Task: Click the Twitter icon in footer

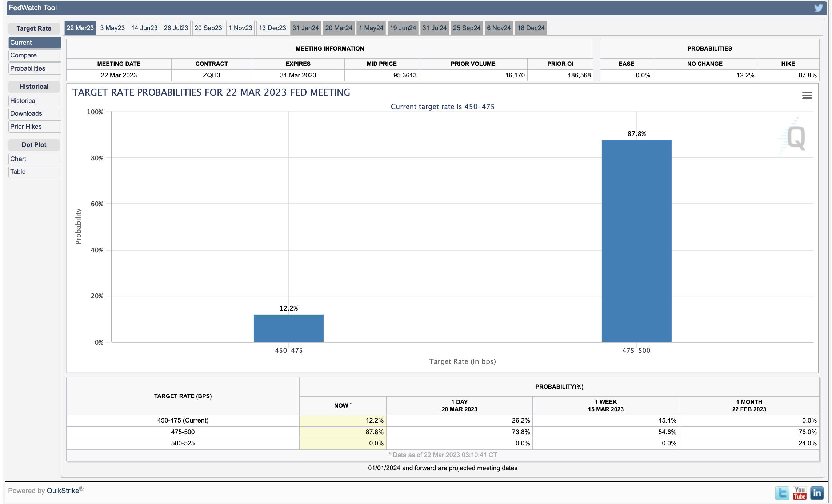Action: (x=782, y=493)
